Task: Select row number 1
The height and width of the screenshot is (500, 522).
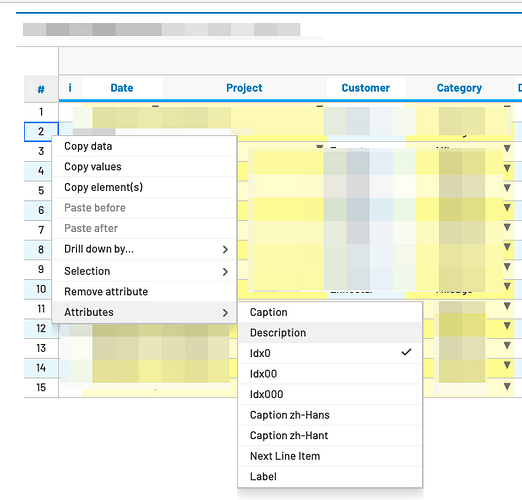Action: [41, 112]
